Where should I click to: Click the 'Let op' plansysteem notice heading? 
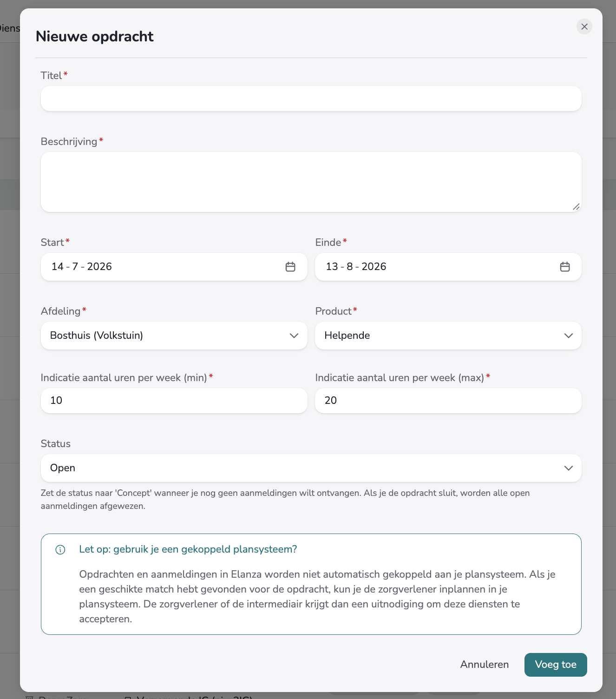point(188,549)
